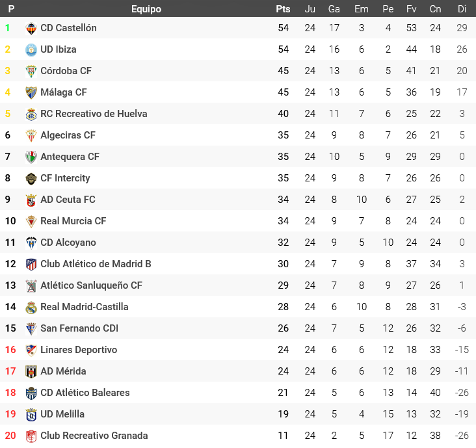Click the CD Castellón club crest
Viewport: 476px width, 448px height.
(31, 28)
